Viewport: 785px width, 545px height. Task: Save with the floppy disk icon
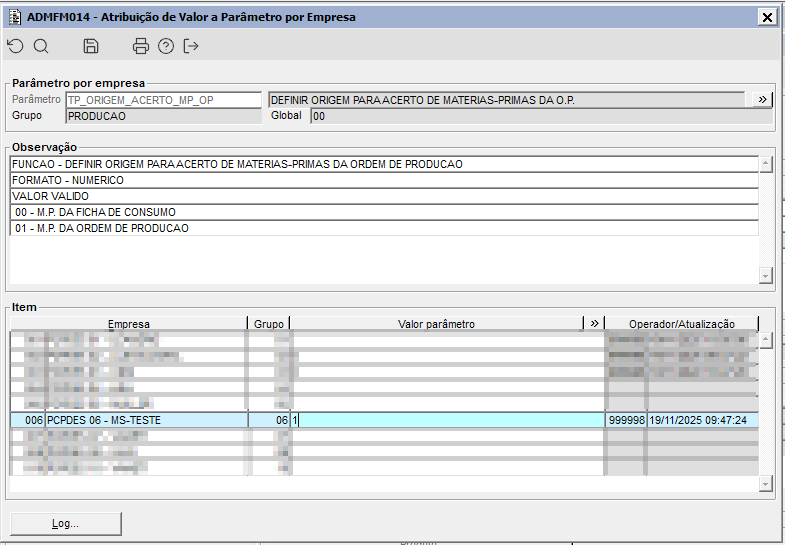tap(91, 47)
